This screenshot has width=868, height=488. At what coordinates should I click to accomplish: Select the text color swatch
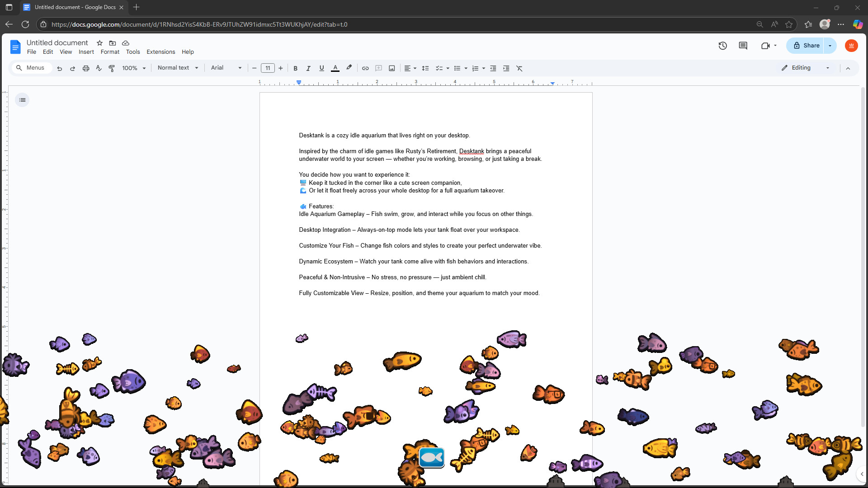coord(335,68)
